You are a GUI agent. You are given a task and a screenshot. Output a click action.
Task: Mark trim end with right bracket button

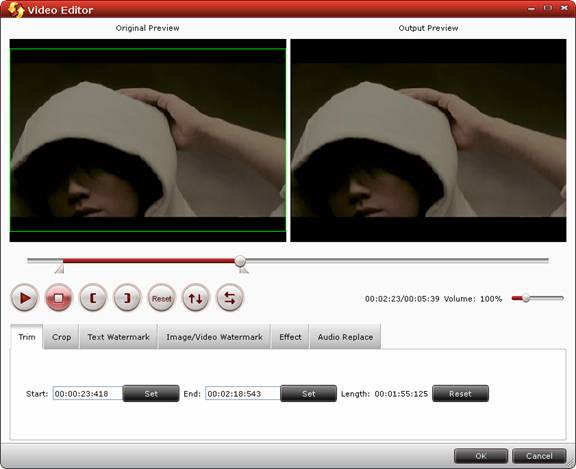[127, 297]
